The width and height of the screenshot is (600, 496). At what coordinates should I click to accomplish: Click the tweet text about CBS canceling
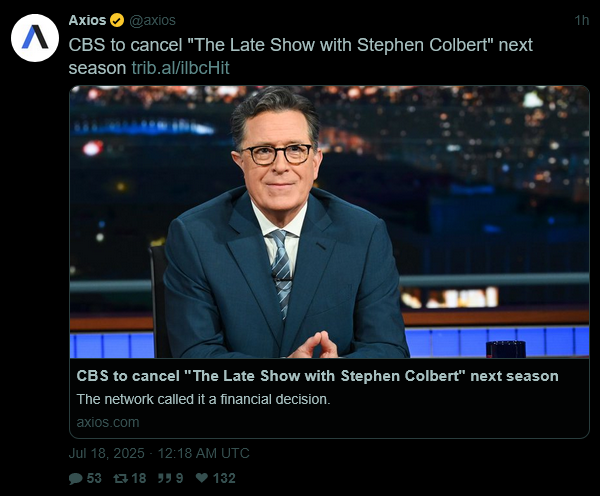coord(300,56)
